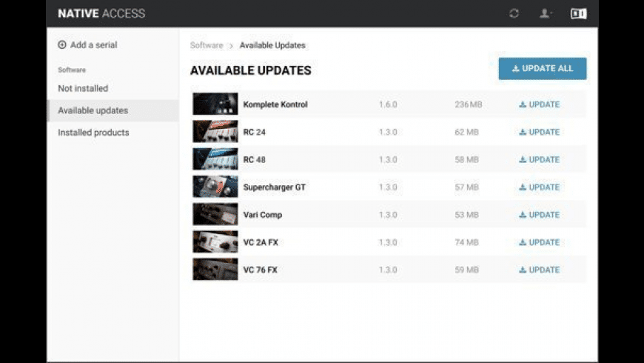Update Komplete Kontrol

(x=540, y=104)
